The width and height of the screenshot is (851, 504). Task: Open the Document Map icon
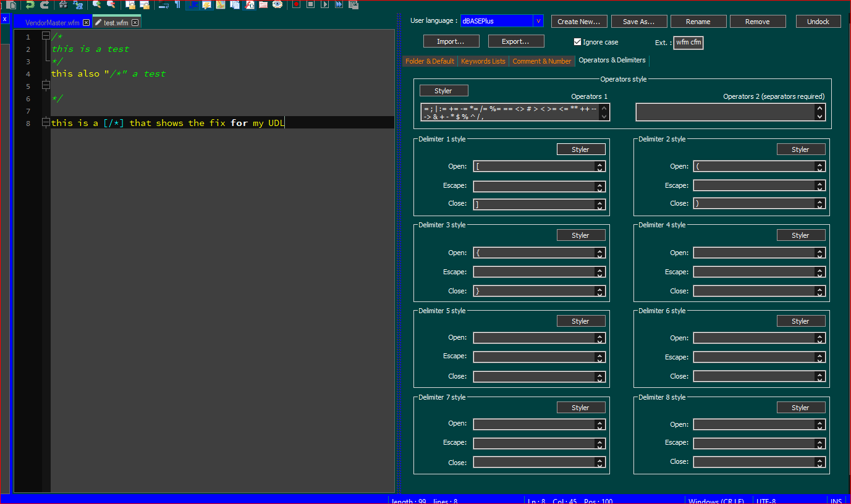click(x=221, y=4)
